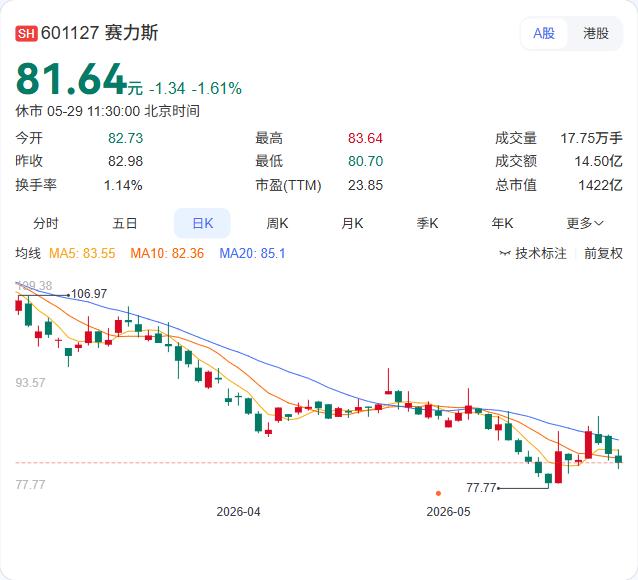Click the 最高 value 83.64
This screenshot has width=638, height=580.
point(365,138)
